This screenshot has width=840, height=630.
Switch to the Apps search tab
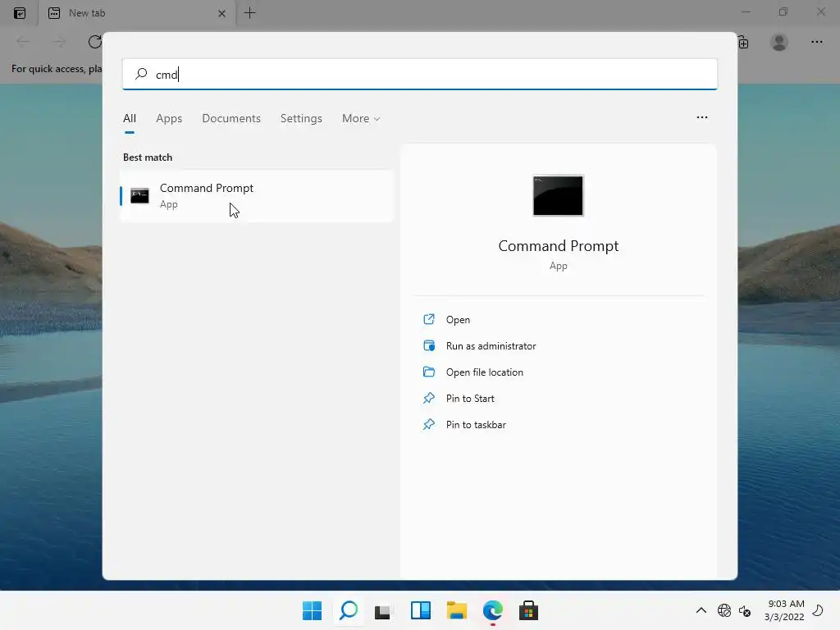click(x=169, y=118)
